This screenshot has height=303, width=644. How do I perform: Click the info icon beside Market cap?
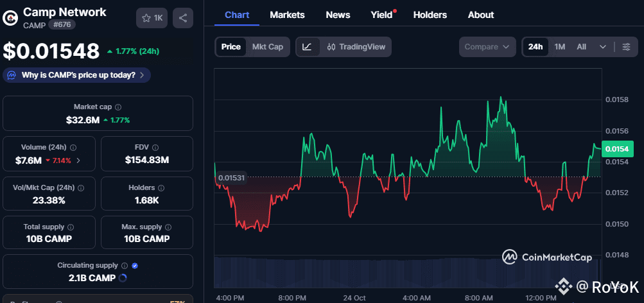click(117, 107)
